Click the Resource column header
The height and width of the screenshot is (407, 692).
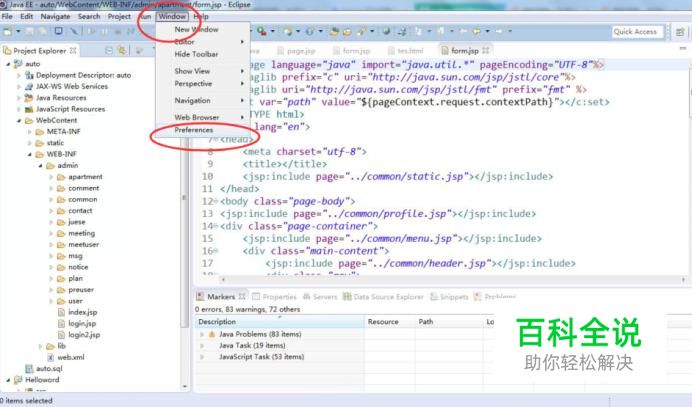pos(390,321)
